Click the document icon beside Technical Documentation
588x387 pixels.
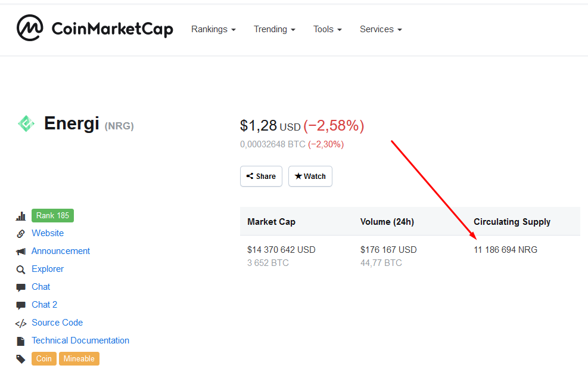(x=21, y=341)
